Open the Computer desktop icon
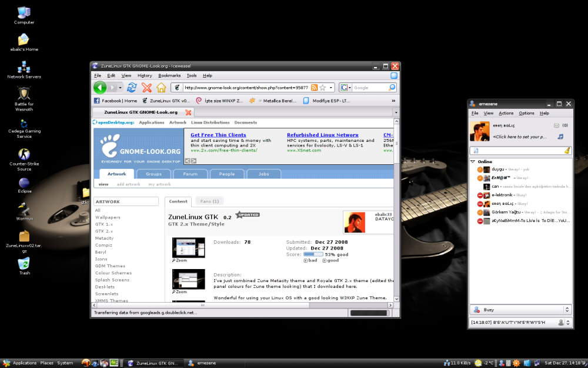This screenshot has height=368, width=588. 24,15
